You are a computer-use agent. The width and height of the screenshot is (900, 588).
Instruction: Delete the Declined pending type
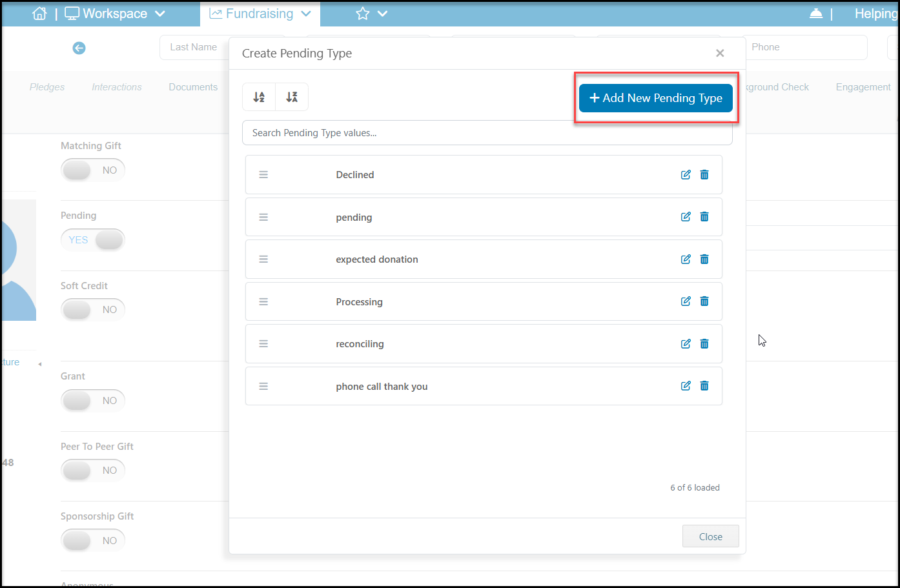pos(704,175)
